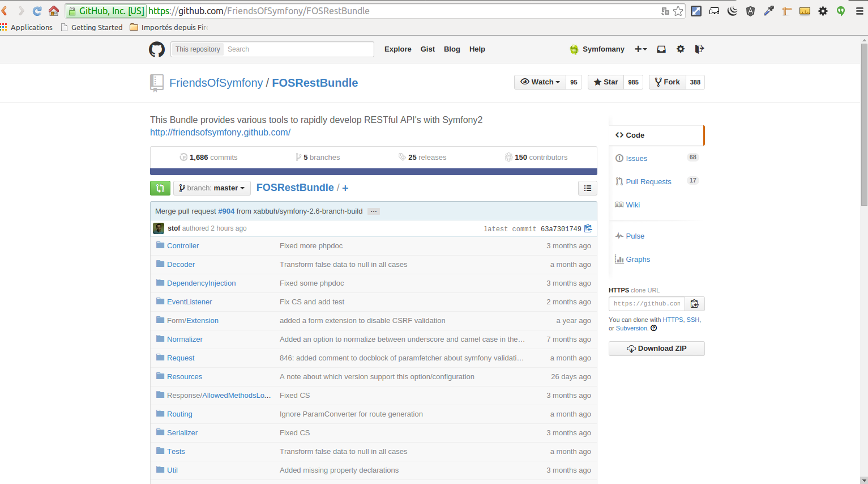Click the This repository search scope

(x=198, y=49)
